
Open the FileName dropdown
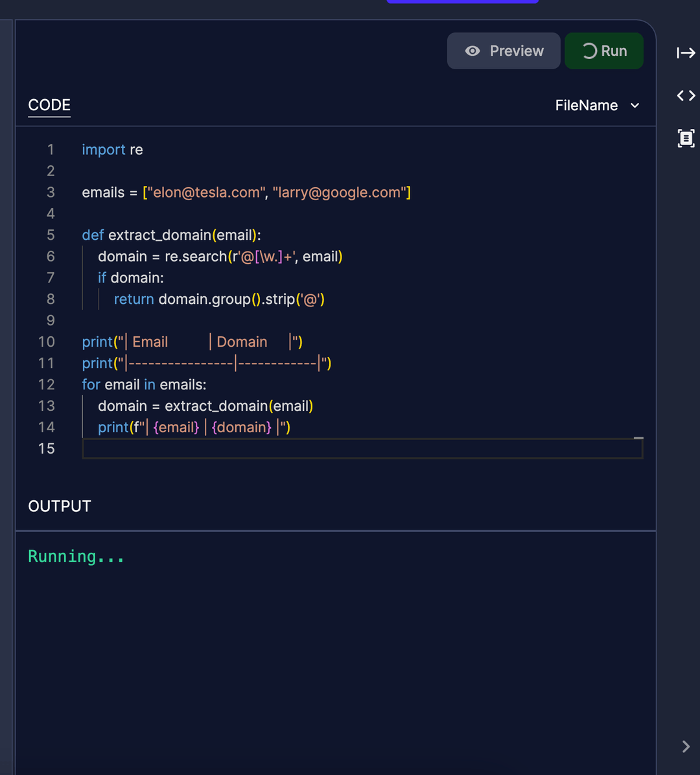597,105
